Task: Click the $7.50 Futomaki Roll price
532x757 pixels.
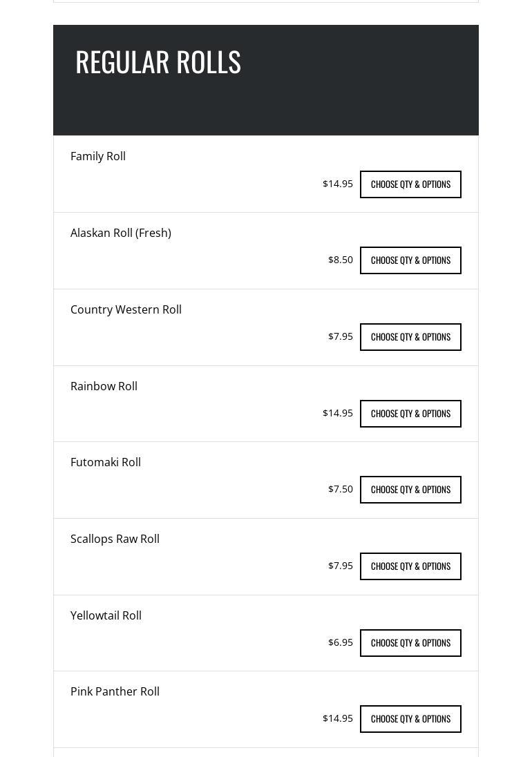Action: point(341,489)
